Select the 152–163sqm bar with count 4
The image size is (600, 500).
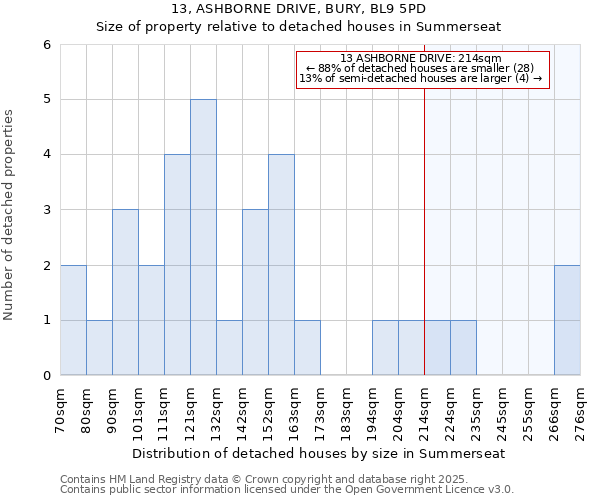[x=281, y=265]
